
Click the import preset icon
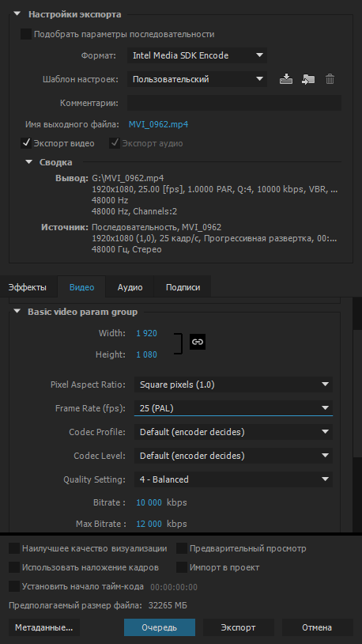point(307,79)
